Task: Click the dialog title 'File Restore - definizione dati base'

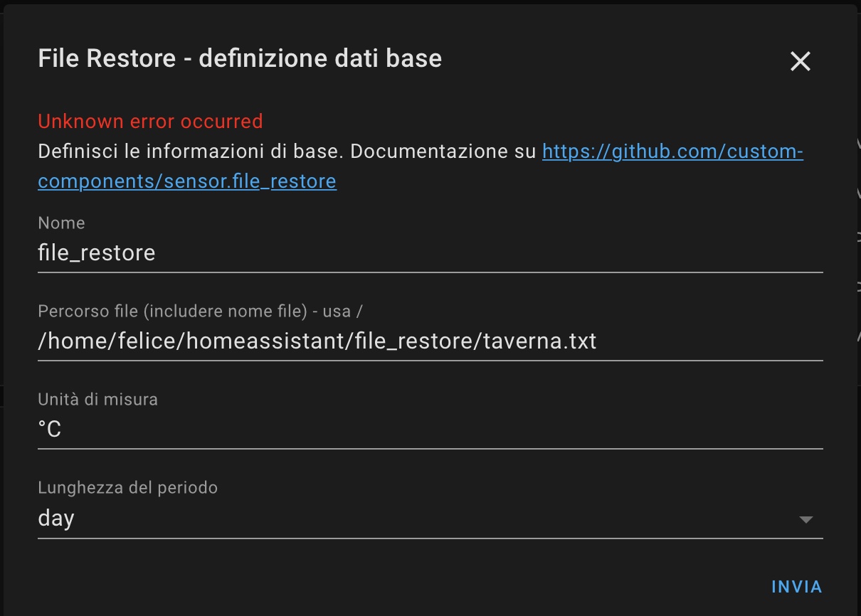Action: click(240, 58)
